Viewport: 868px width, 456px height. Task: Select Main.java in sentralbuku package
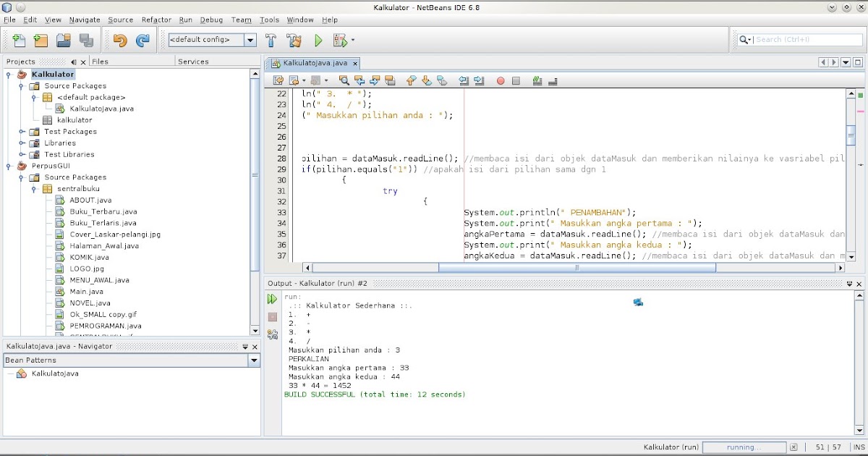tap(86, 292)
